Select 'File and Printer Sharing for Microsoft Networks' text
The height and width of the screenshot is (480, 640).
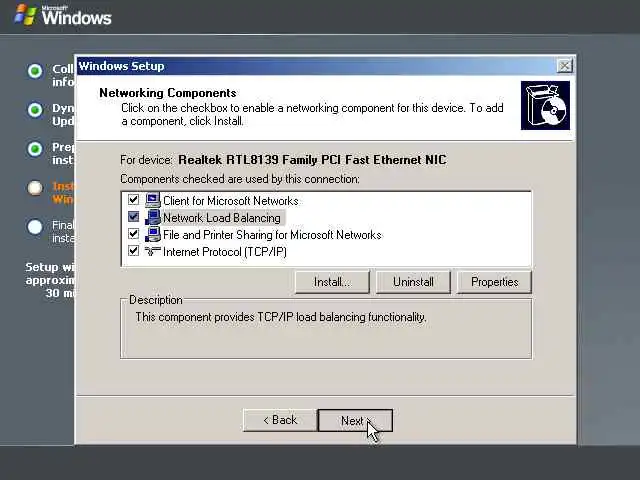pyautogui.click(x=272, y=235)
